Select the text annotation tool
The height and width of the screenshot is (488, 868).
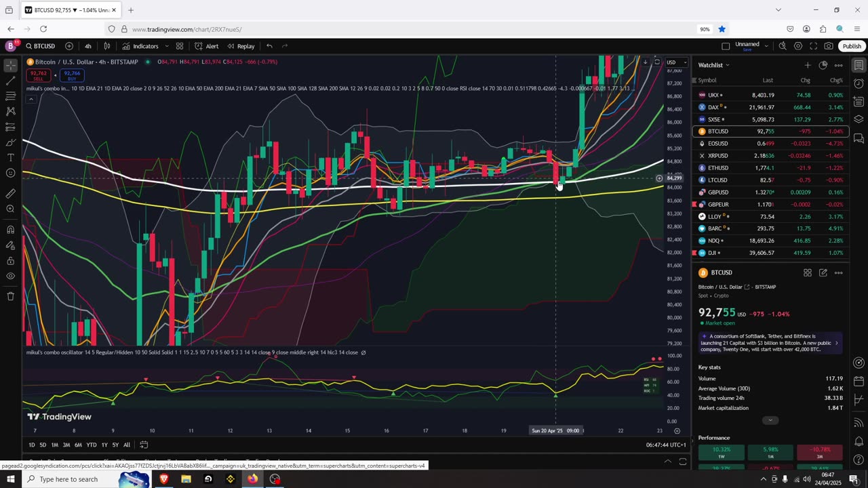(x=10, y=157)
